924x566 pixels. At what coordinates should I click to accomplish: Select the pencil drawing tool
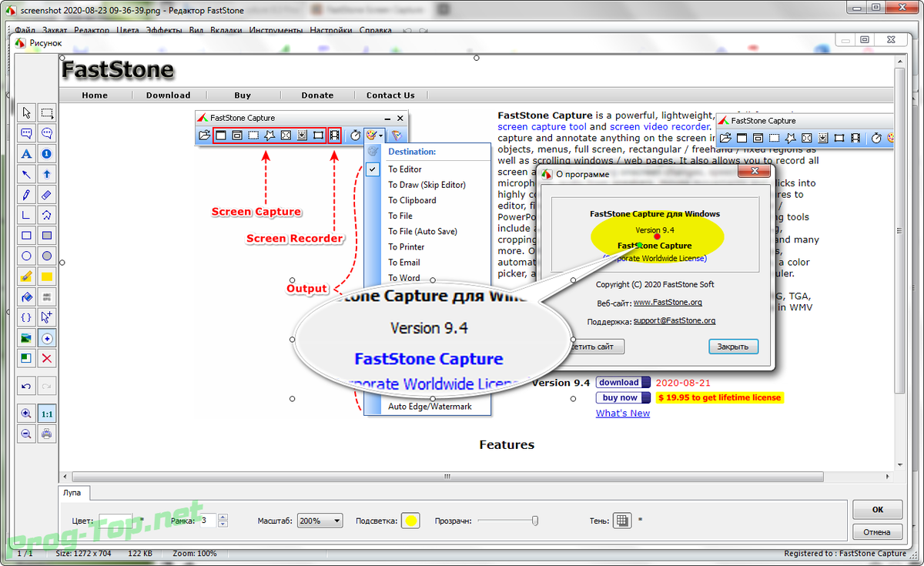[x=27, y=195]
